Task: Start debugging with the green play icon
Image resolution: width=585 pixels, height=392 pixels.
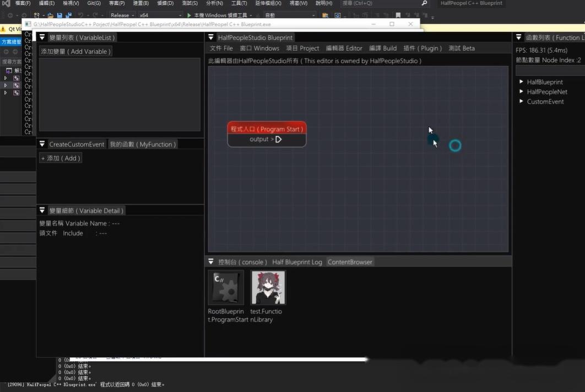Action: (189, 15)
